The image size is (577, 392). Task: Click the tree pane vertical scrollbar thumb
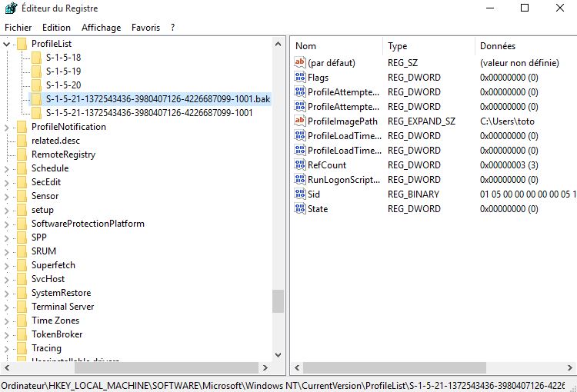tap(278, 301)
